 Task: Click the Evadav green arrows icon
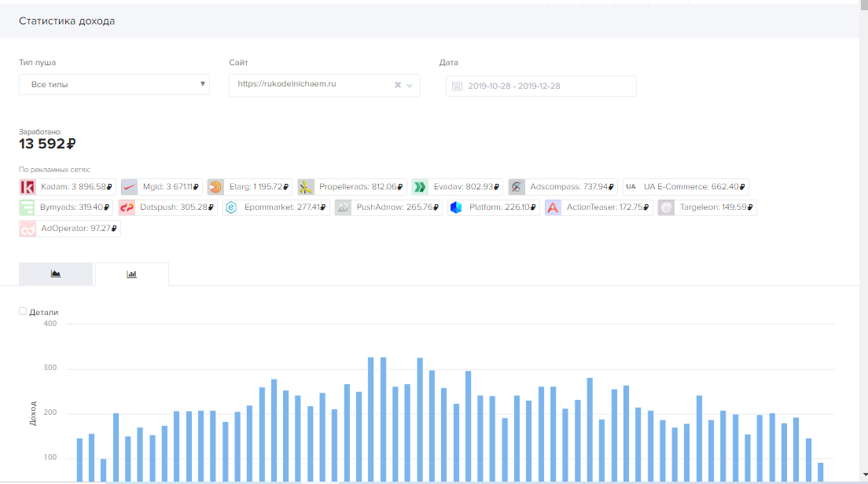(420, 187)
